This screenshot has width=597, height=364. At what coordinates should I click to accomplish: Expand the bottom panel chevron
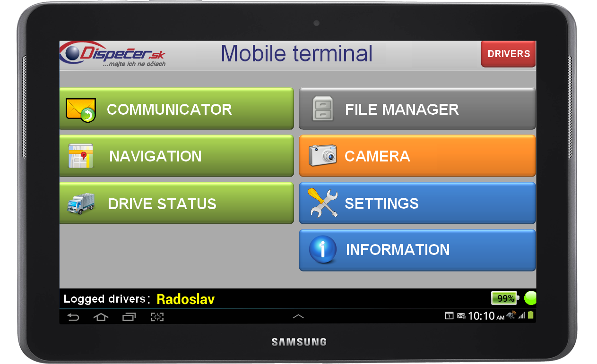tap(298, 316)
